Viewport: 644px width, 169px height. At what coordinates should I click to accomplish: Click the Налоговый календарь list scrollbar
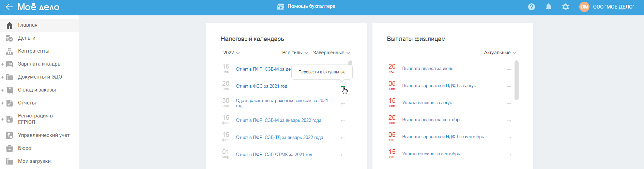[350, 63]
